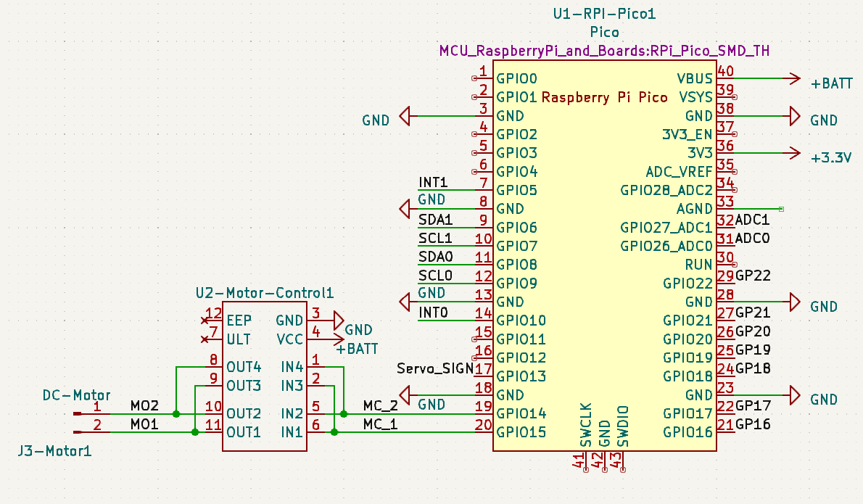Click GND symbol at Pico pin 8

405,209
